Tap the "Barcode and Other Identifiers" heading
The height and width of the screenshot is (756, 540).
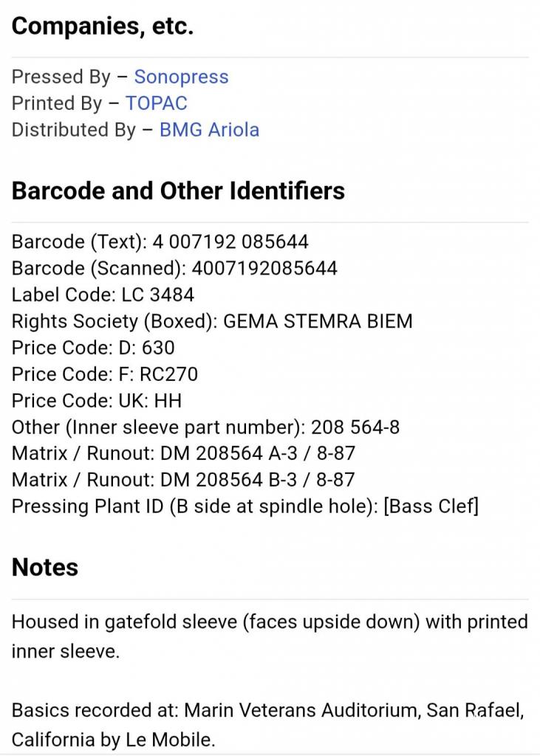178,190
